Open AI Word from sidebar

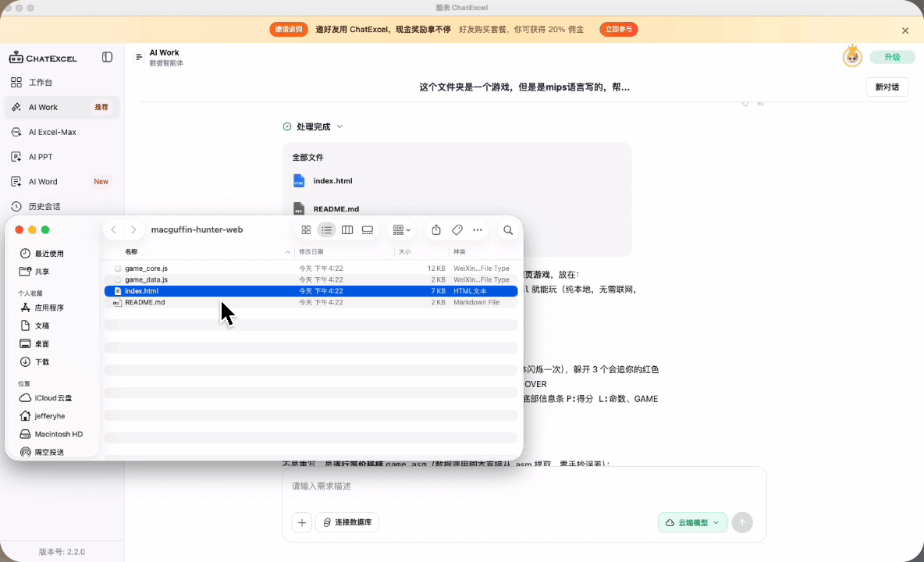[x=62, y=181]
